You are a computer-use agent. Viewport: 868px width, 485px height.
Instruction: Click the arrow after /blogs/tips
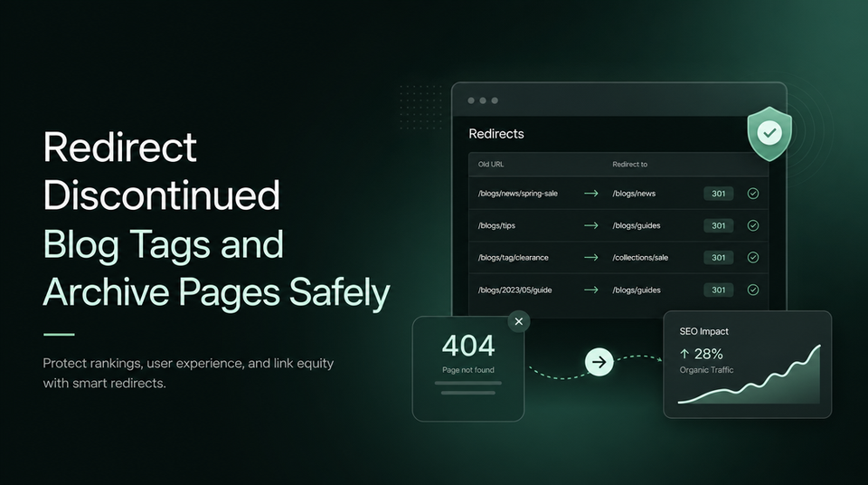tap(591, 225)
